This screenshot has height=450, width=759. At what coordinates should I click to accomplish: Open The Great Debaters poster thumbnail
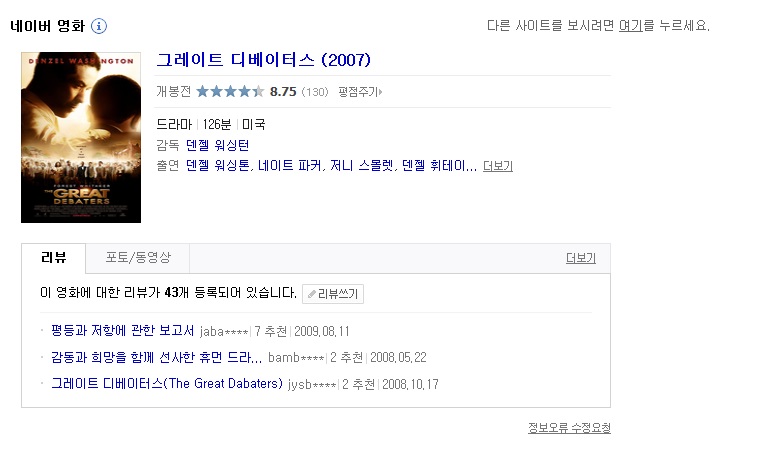tap(81, 137)
